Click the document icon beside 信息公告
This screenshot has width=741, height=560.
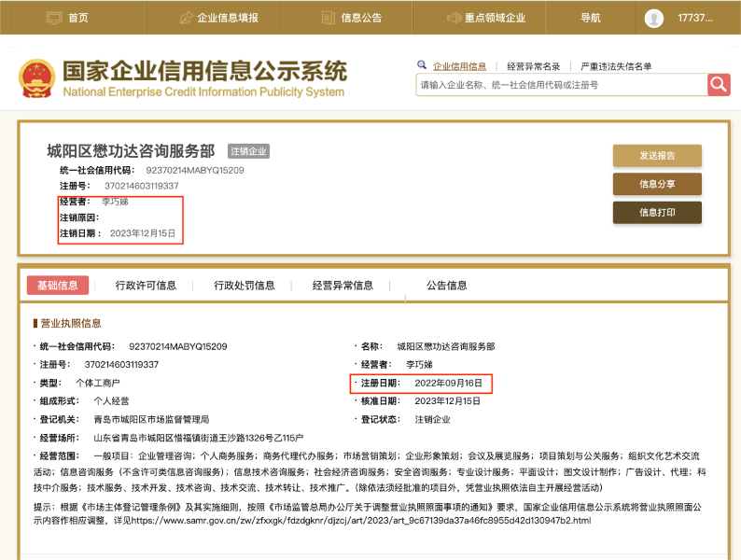328,18
